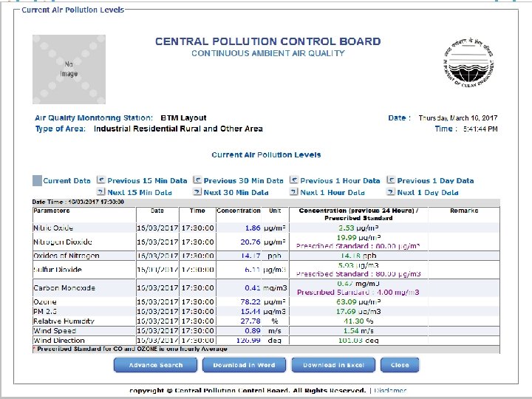
Task: Click Nitrogen Dioxide concentration value 20.76
Action: click(250, 242)
